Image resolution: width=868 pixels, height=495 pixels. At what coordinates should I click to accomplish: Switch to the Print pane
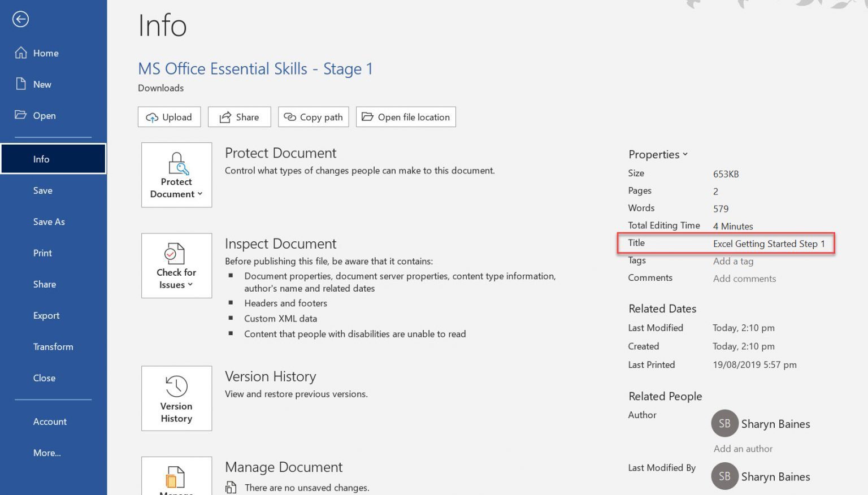[42, 253]
